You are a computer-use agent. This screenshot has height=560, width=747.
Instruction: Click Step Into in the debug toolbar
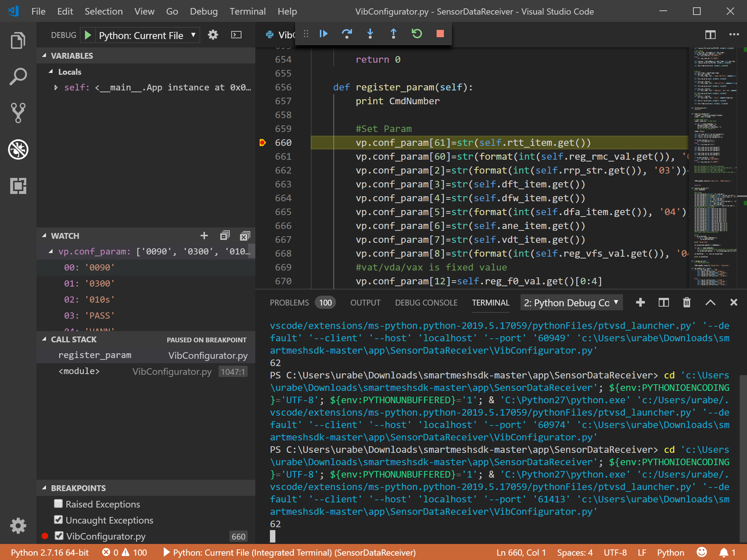(x=370, y=34)
